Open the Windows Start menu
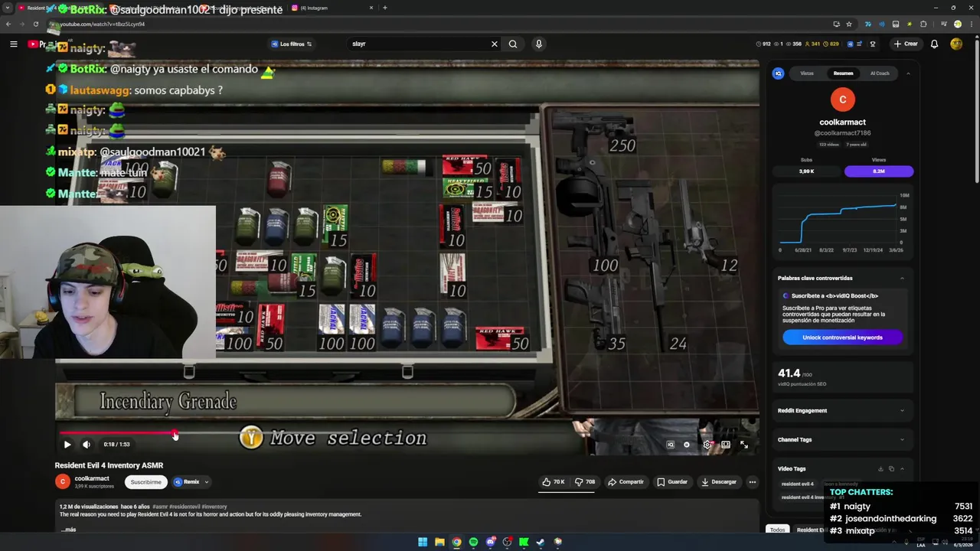The image size is (980, 551). tap(423, 542)
